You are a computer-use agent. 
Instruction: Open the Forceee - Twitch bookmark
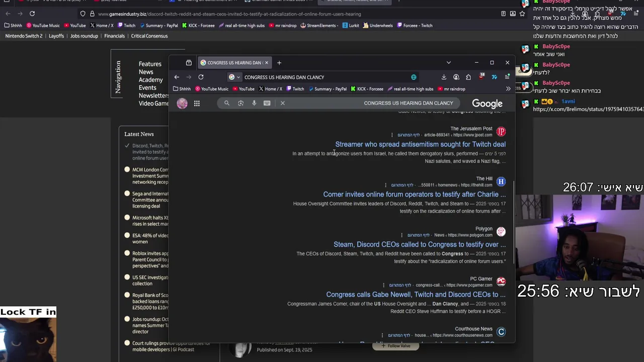point(415,26)
